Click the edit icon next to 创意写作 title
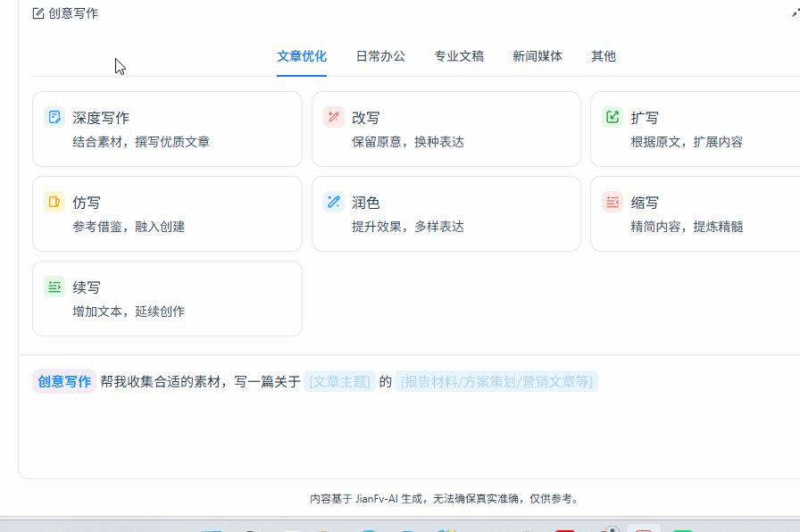 click(37, 13)
